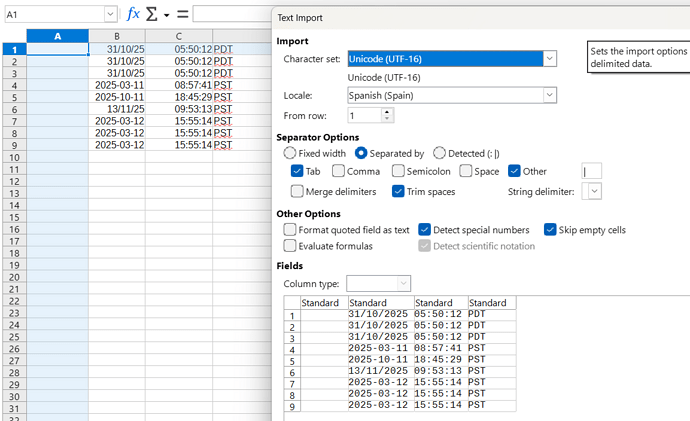Open the Sum icon's dropdown arrow
This screenshot has width=690, height=421.
pyautogui.click(x=167, y=15)
